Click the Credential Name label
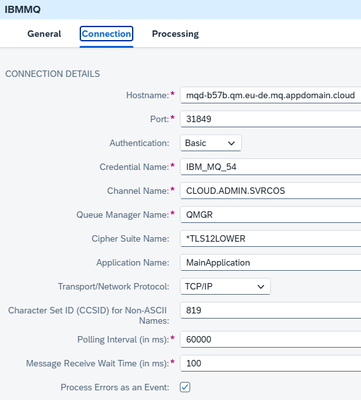This screenshot has height=400, width=361. [x=134, y=167]
